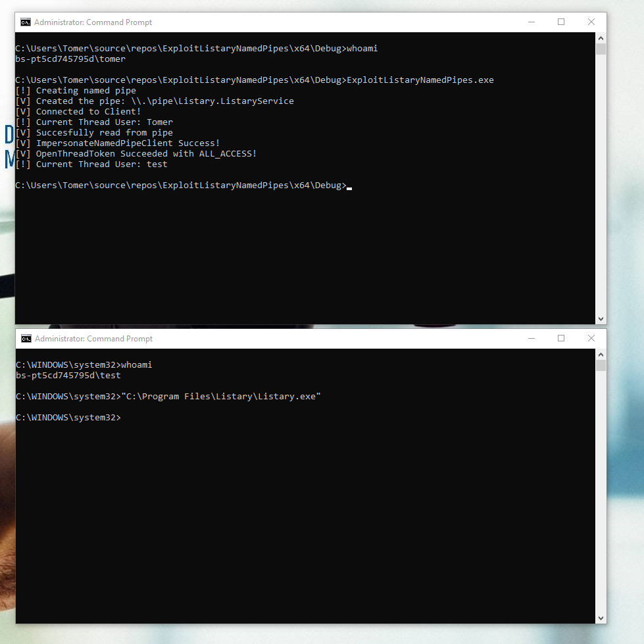Viewport: 644px width, 644px height.
Task: Maximize the top Command Prompt window
Action: [561, 22]
